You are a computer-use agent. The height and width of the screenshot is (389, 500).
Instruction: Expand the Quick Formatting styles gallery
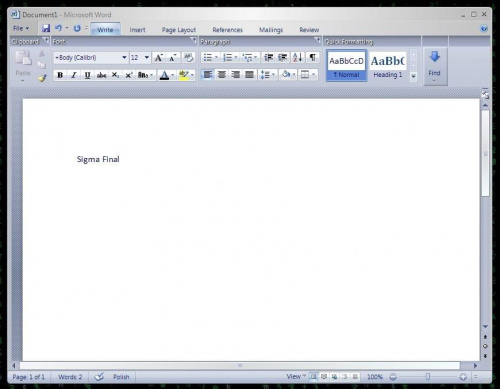coord(413,76)
